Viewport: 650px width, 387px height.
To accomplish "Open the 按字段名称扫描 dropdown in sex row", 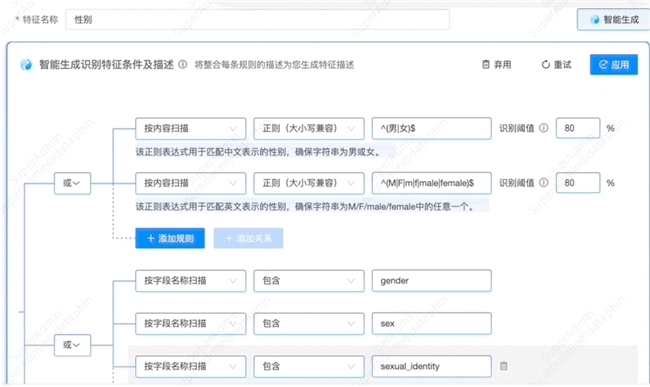I will pos(190,324).
